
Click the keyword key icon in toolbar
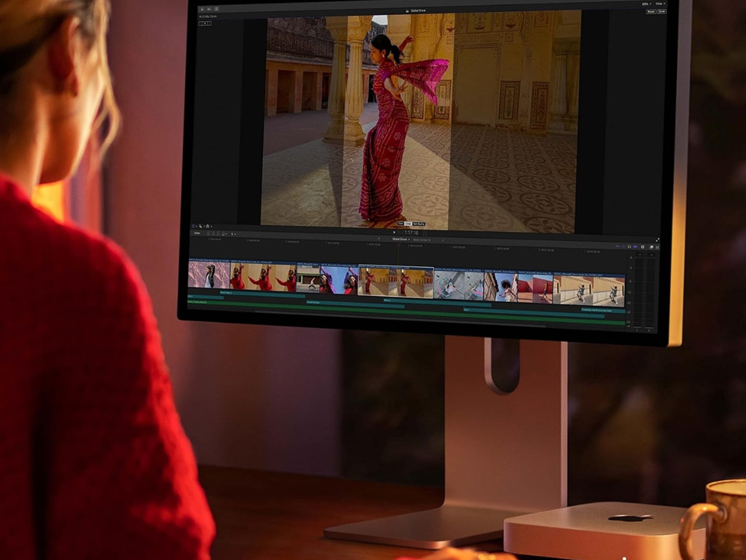click(x=209, y=9)
